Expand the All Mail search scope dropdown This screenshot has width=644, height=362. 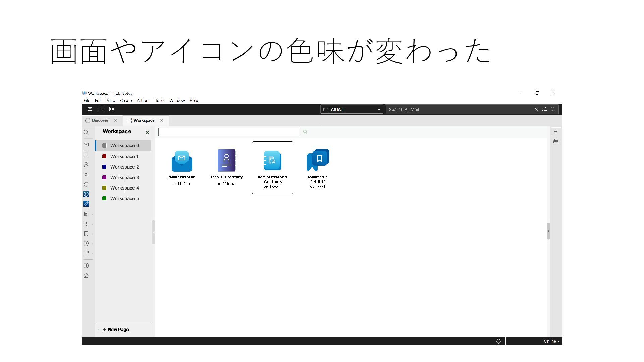[379, 110]
